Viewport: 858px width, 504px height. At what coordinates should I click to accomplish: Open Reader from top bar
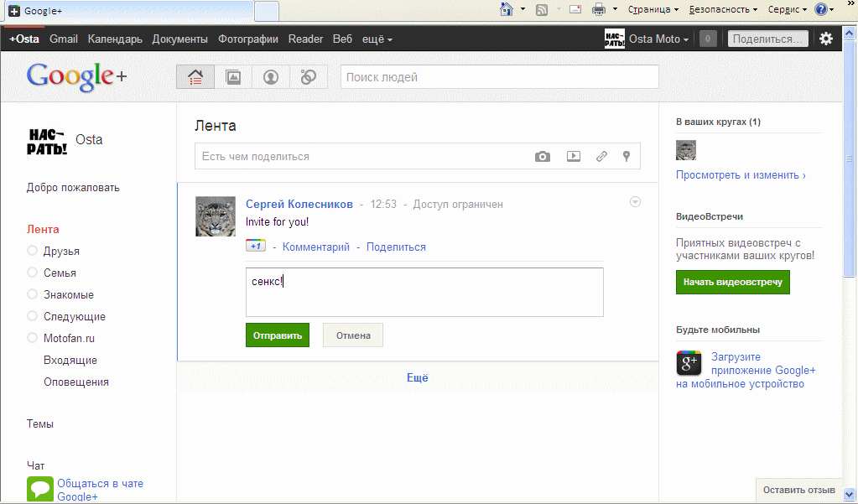pyautogui.click(x=305, y=39)
